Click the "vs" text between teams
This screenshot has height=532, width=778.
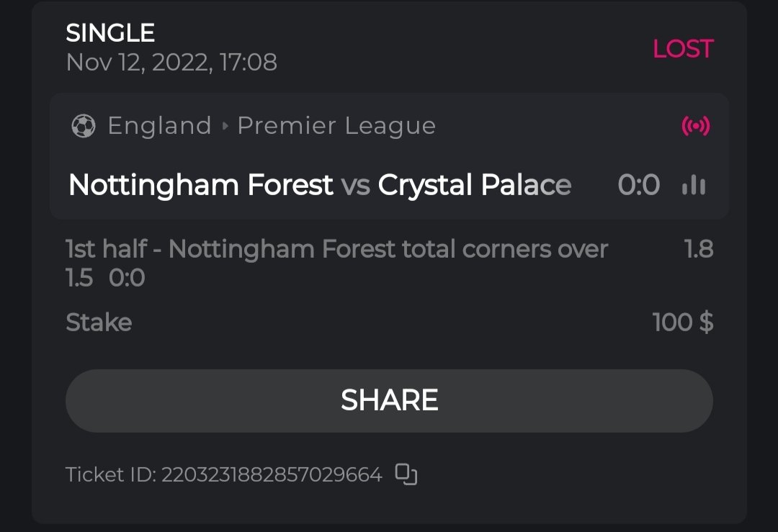coord(355,186)
